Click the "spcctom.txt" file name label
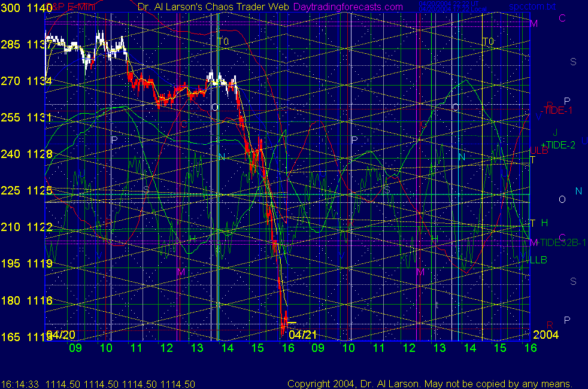 pos(532,7)
